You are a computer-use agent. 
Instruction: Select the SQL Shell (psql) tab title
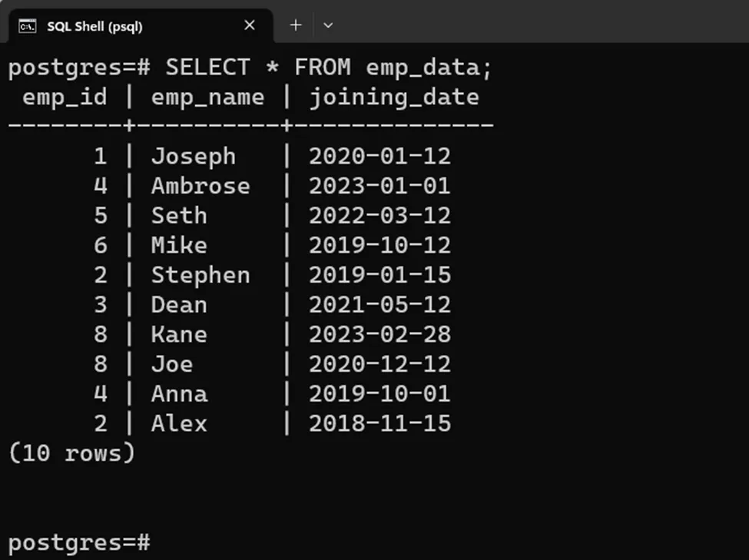[x=94, y=26]
